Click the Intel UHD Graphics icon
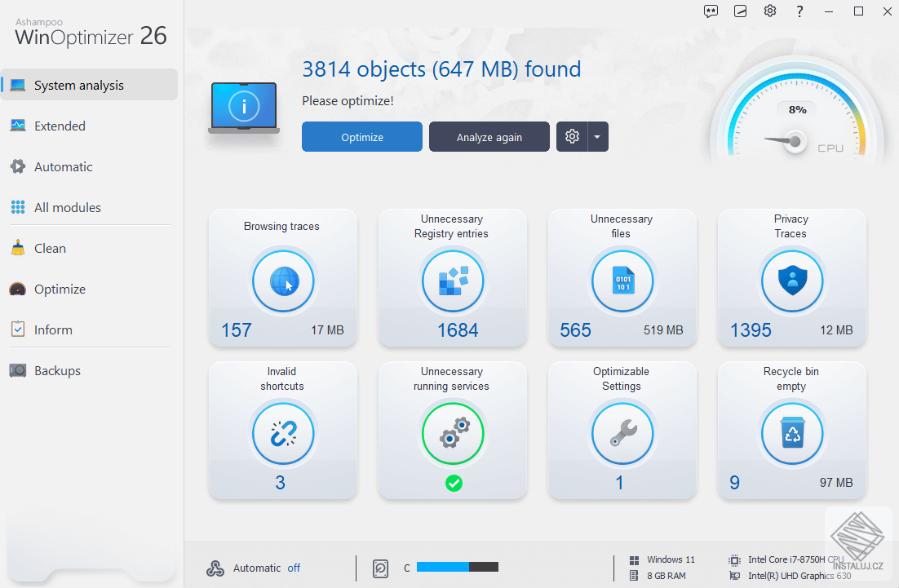This screenshot has height=588, width=899. [x=734, y=576]
